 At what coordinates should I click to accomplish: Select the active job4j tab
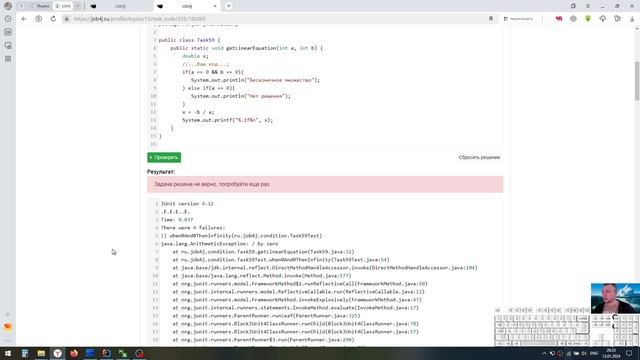click(187, 6)
